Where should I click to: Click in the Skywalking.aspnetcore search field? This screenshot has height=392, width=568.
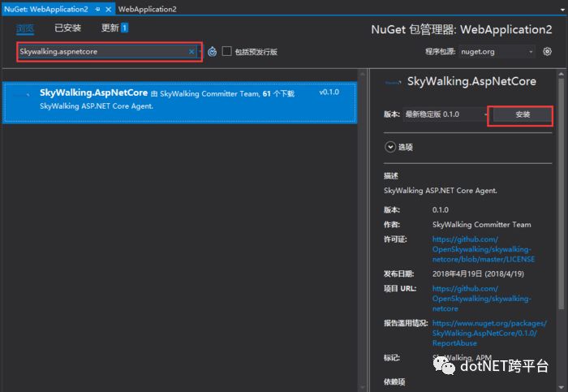(103, 51)
